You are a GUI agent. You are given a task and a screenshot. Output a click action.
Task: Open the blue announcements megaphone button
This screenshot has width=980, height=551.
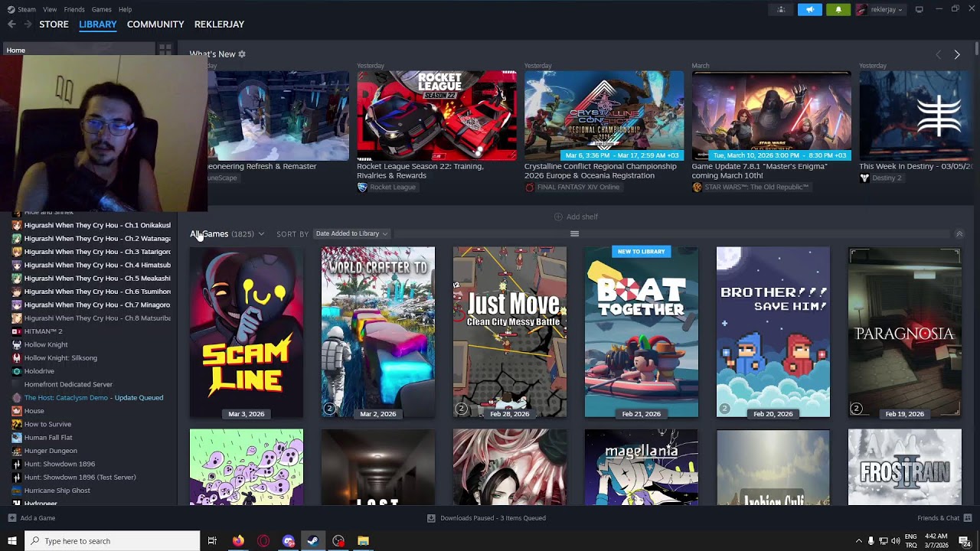[810, 10]
